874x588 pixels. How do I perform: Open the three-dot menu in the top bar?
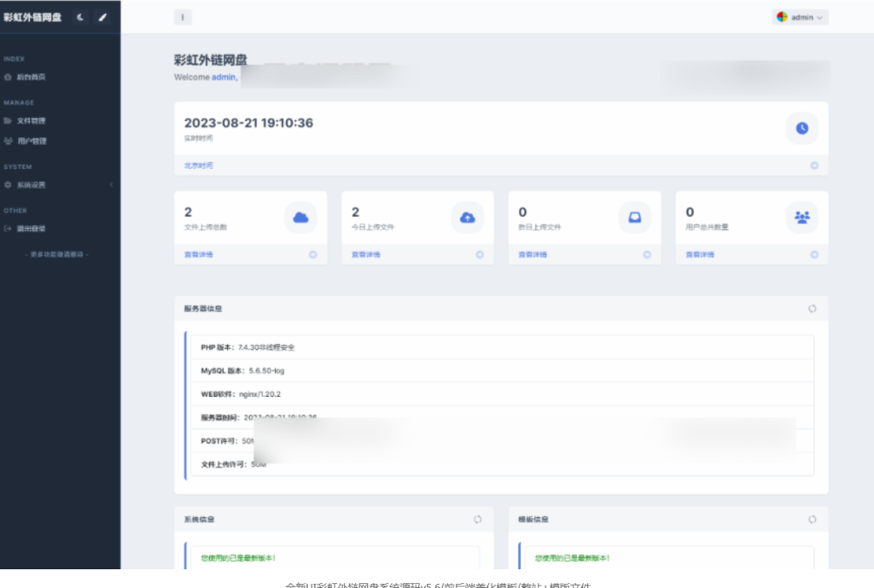[x=183, y=17]
